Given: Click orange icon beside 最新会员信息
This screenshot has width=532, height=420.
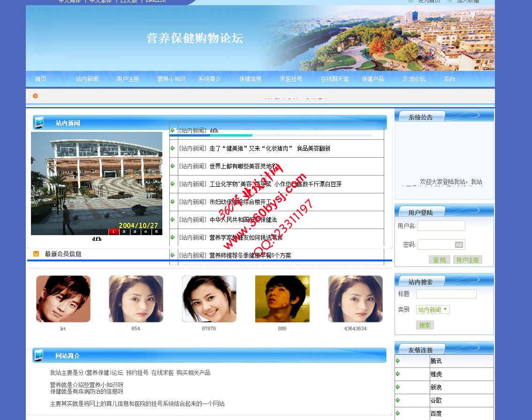Looking at the screenshot, I should tap(36, 254).
